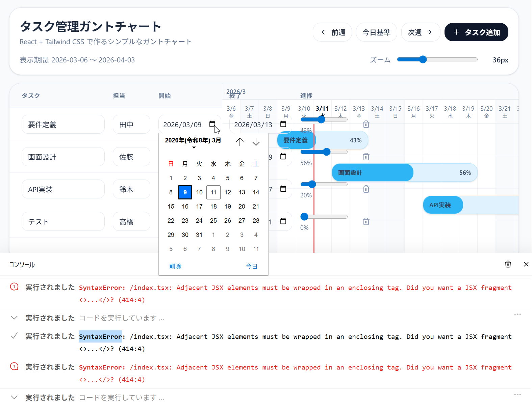Go to 次週 next week
The image size is (532, 408).
(x=421, y=32)
